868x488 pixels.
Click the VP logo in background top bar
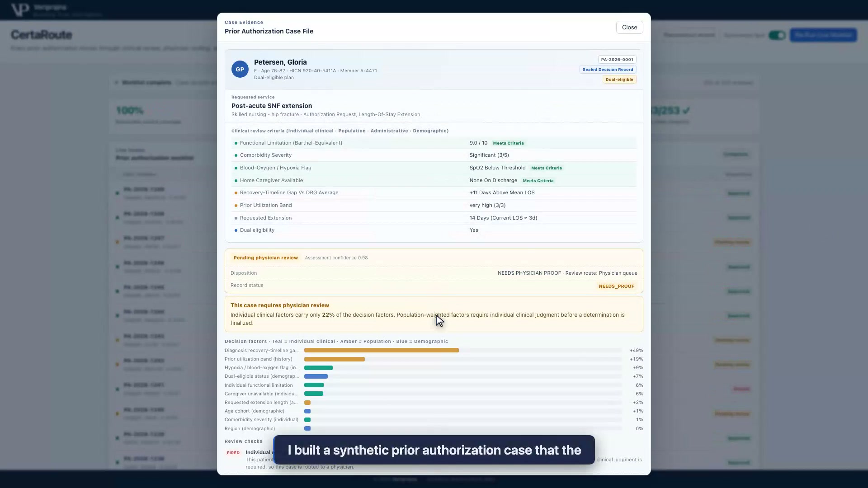[20, 9]
